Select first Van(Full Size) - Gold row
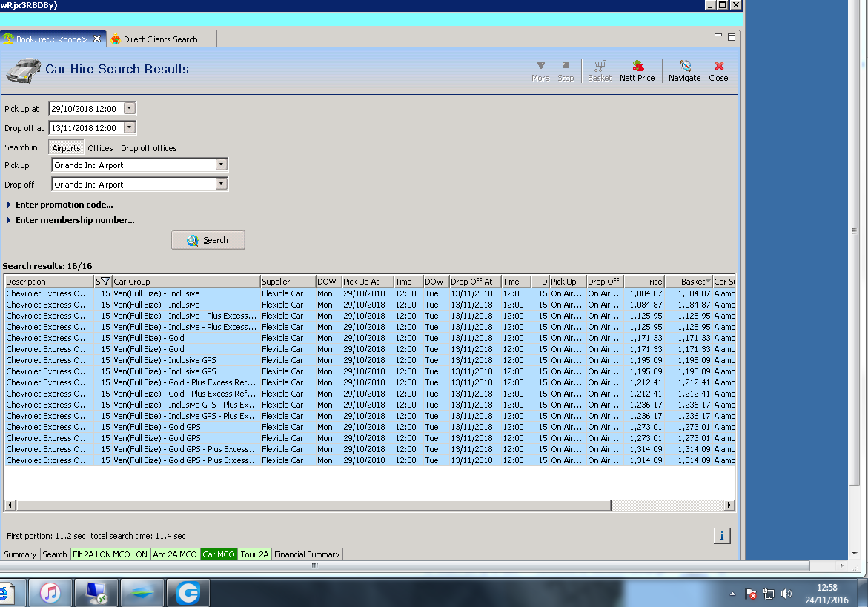 pos(370,337)
